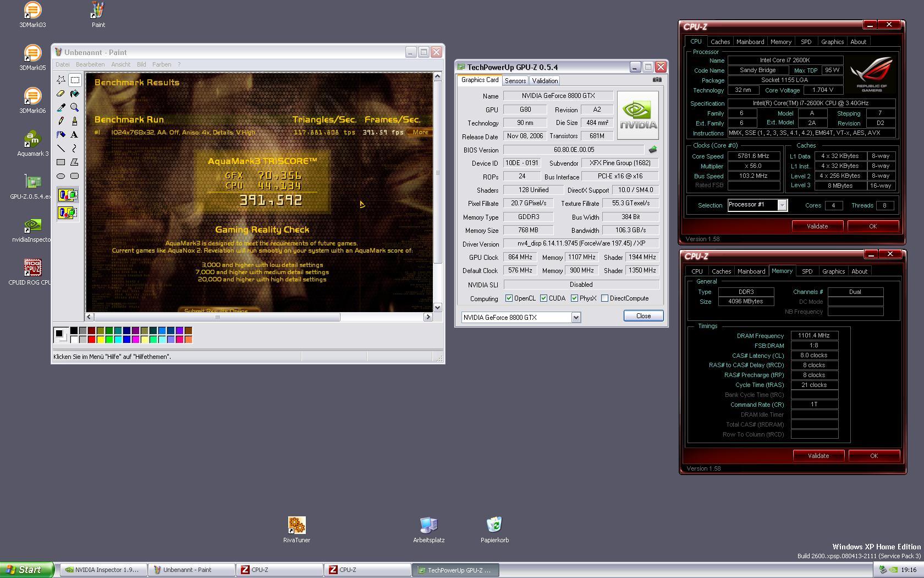
Task: Pick the Eraser tool in Paint
Action: pyautogui.click(x=61, y=94)
